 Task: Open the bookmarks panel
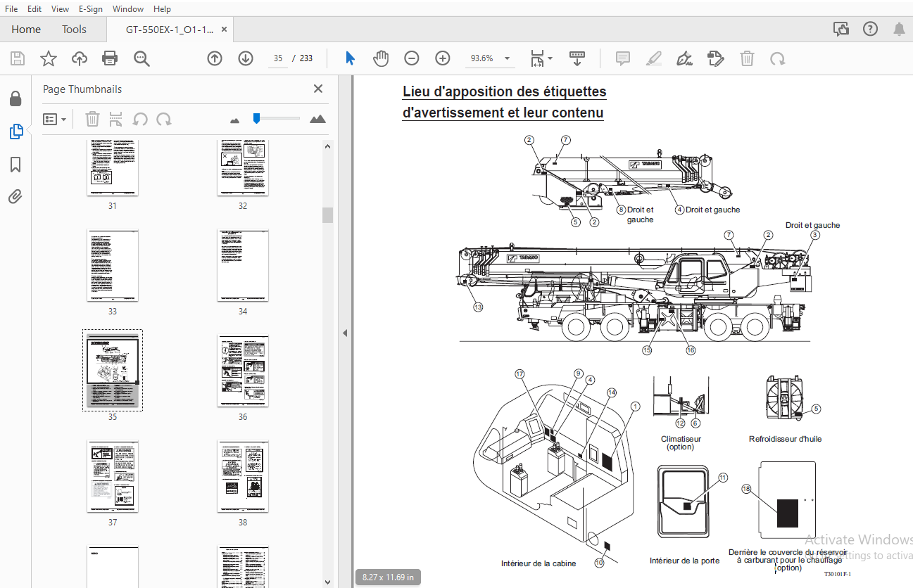[x=15, y=165]
